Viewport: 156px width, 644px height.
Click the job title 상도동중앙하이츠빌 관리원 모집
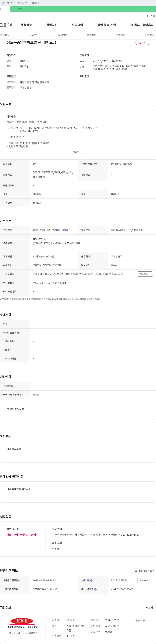click(x=31, y=42)
